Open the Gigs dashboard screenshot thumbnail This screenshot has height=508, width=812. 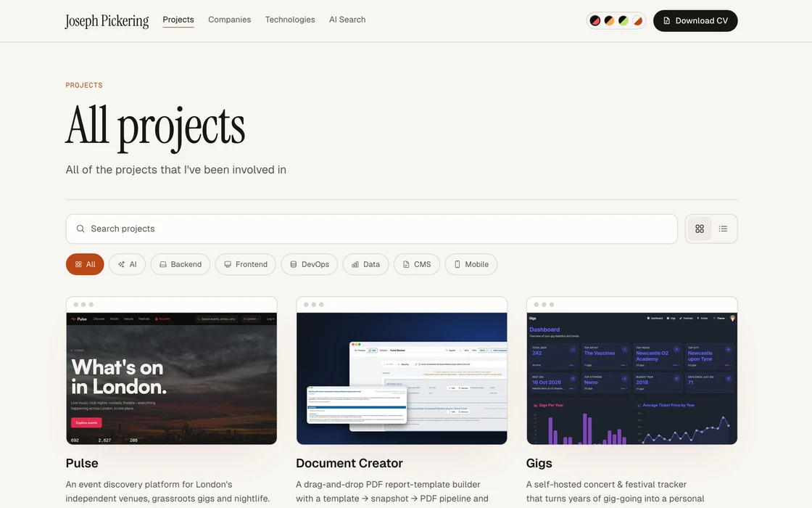coord(631,371)
